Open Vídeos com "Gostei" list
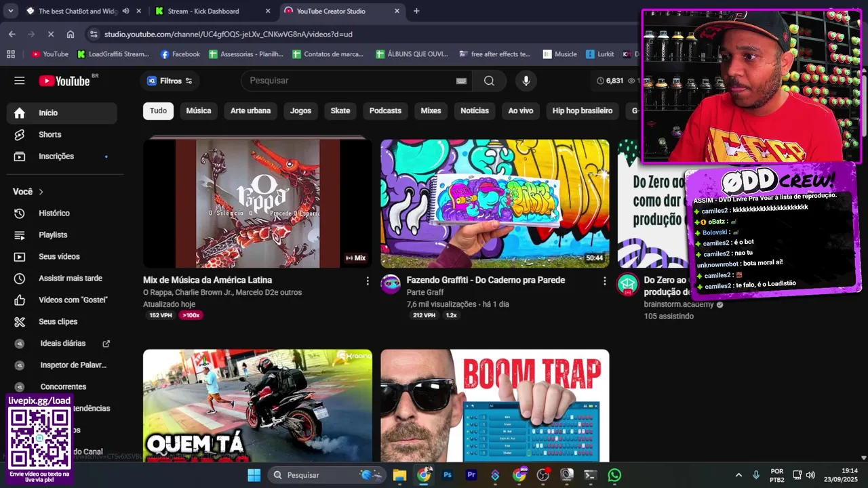Screen dimensions: 868x488 (x=62, y=300)
